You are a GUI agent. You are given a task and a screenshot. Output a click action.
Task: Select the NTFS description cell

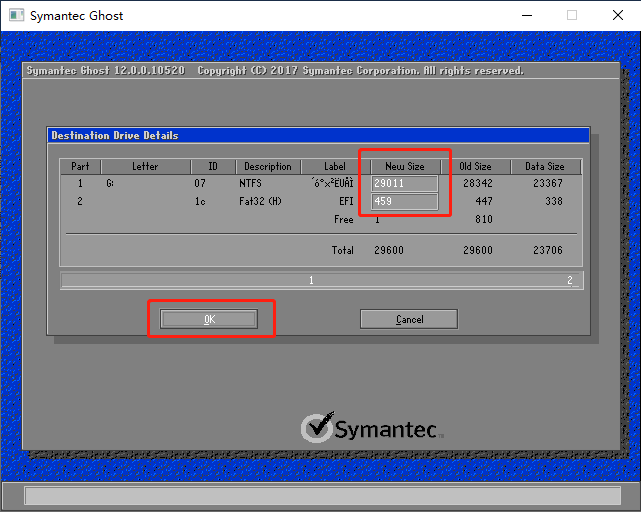point(250,183)
